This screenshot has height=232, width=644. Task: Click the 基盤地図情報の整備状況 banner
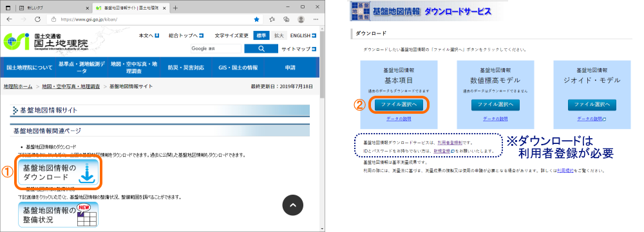(x=58, y=214)
